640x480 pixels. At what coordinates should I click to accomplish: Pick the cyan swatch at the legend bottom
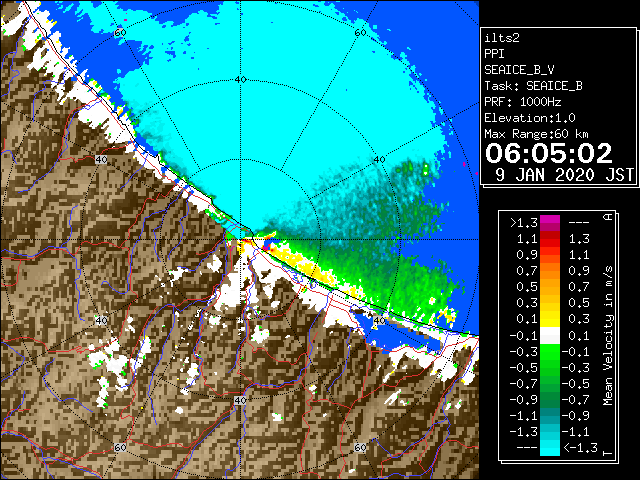point(550,447)
